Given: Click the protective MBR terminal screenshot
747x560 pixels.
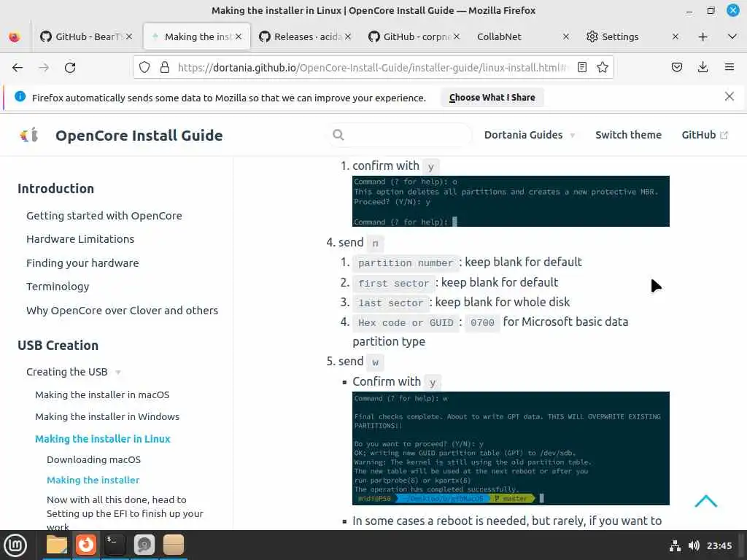Looking at the screenshot, I should [x=511, y=201].
